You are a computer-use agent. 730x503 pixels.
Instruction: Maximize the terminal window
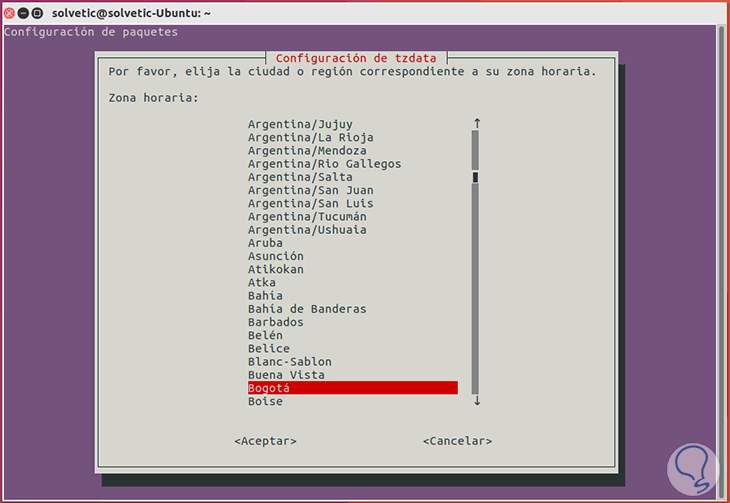point(38,13)
